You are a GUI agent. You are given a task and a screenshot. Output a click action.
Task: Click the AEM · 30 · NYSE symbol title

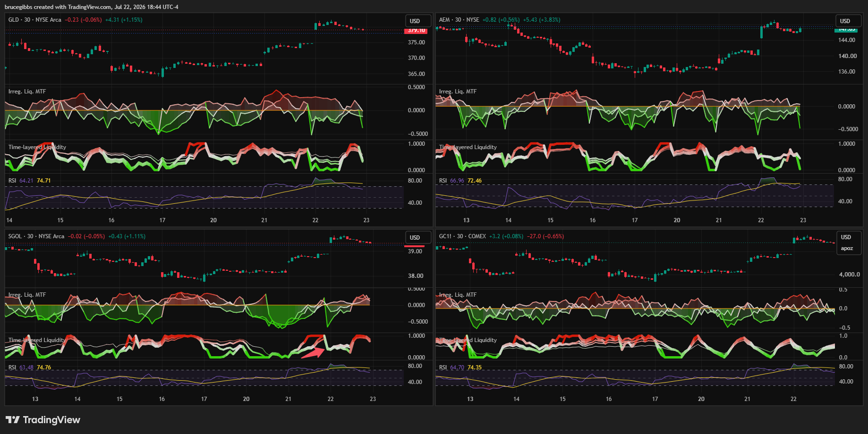[459, 20]
